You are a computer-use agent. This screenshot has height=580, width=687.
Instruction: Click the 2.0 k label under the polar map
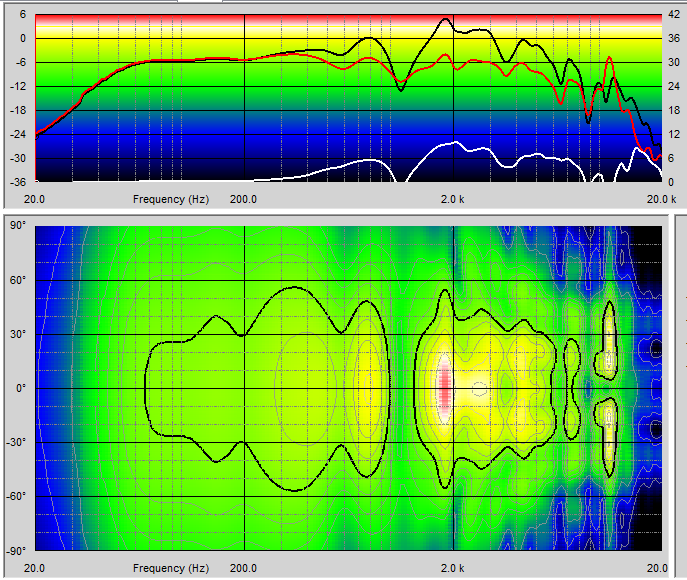tap(453, 568)
